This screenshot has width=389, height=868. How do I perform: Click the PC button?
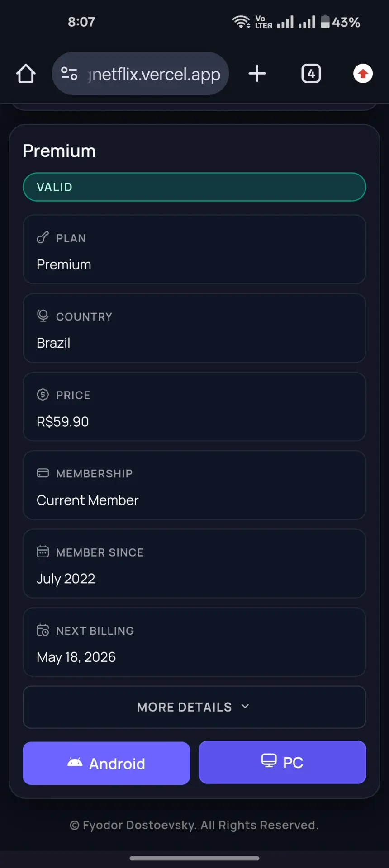pyautogui.click(x=283, y=762)
